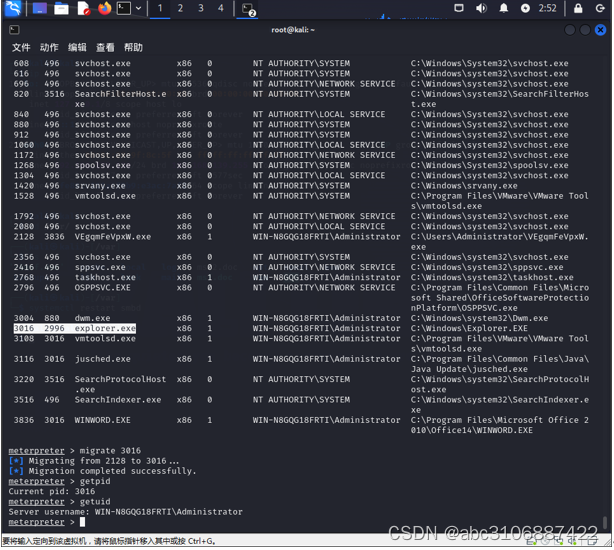Screen dimensions: 614x550
Task: Switch to workspace 4
Action: click(220, 8)
